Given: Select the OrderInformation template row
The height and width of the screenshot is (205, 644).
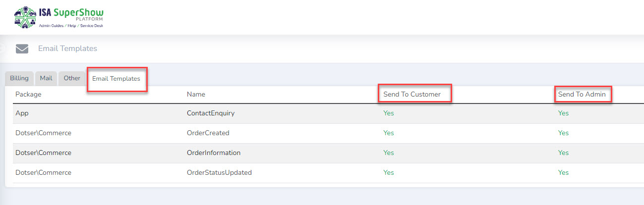Looking at the screenshot, I should [214, 153].
